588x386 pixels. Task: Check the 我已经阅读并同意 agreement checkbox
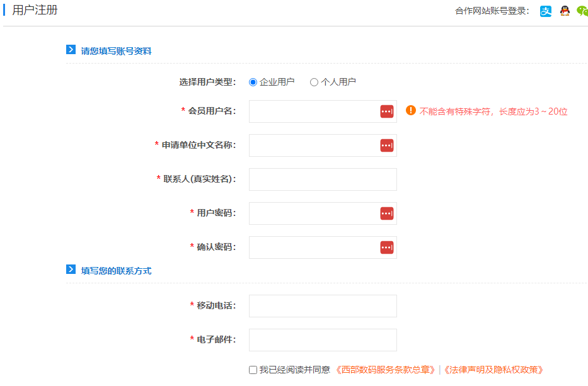(253, 370)
